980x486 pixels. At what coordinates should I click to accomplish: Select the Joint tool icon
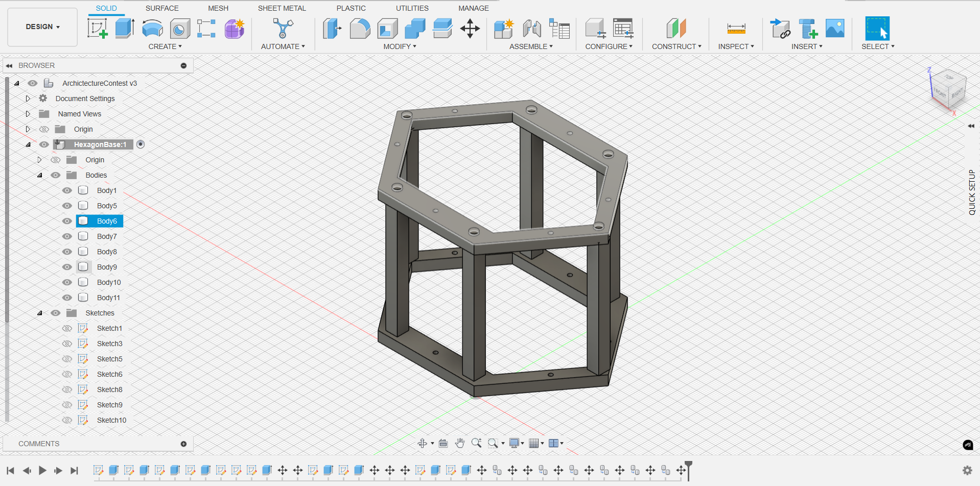click(x=532, y=29)
